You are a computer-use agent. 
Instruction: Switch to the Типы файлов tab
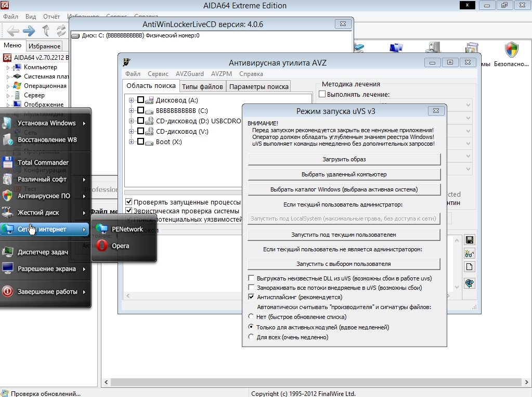[x=202, y=87]
